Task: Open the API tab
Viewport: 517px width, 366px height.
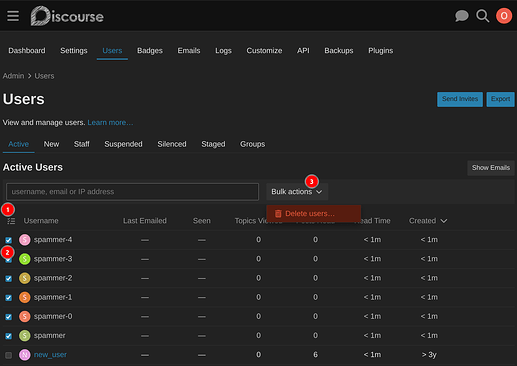Action: point(303,51)
